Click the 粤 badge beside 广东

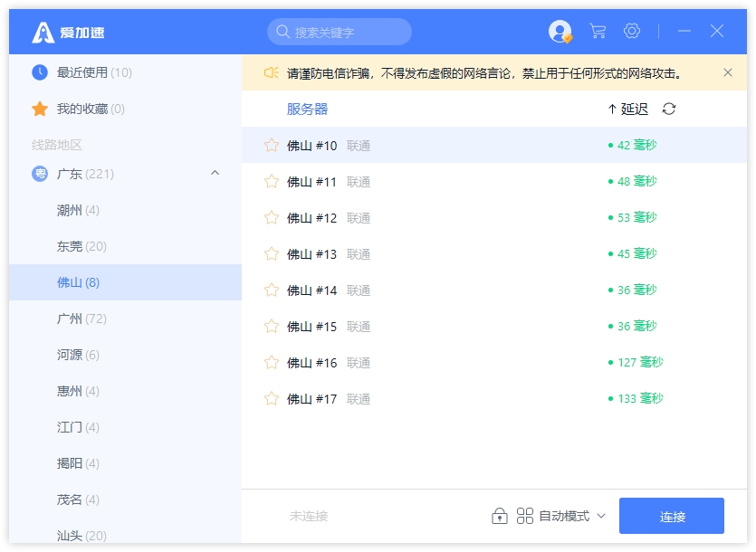click(x=40, y=174)
